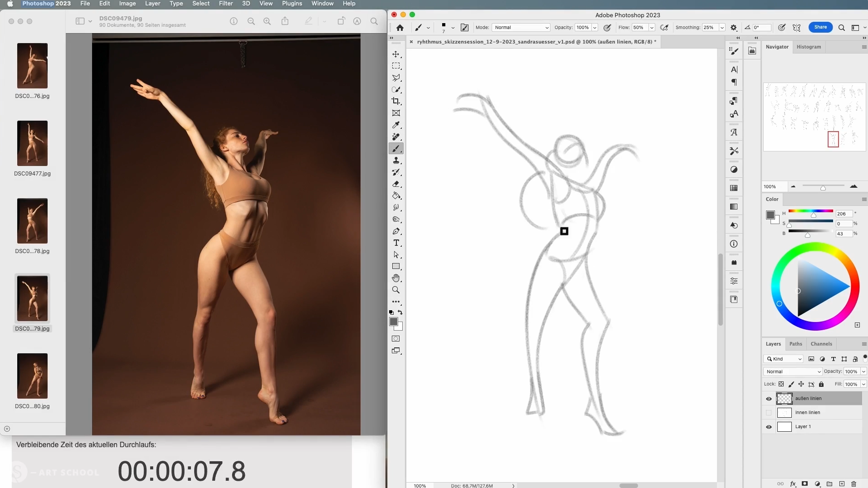Image resolution: width=868 pixels, height=488 pixels.
Task: Switch to the Histogram tab
Action: click(x=809, y=47)
